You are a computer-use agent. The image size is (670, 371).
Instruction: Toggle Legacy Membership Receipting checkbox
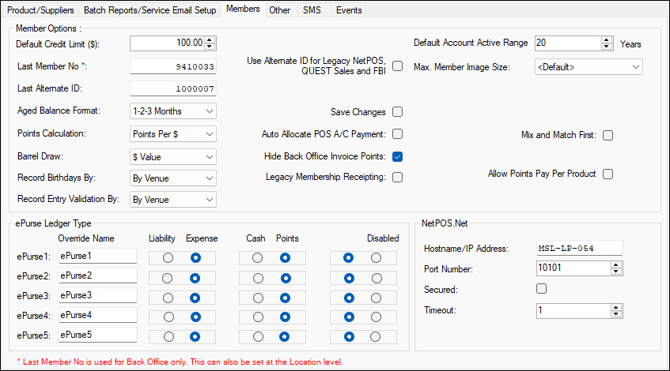pyautogui.click(x=397, y=177)
